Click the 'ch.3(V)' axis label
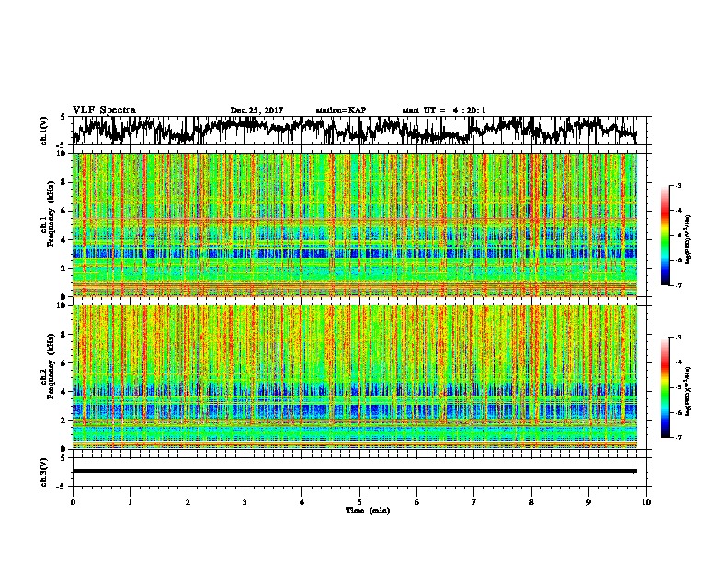The width and height of the screenshot is (728, 563). 43,472
